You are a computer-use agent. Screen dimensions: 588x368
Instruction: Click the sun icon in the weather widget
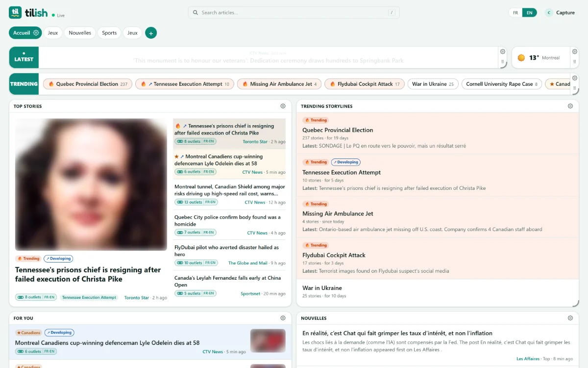(521, 58)
